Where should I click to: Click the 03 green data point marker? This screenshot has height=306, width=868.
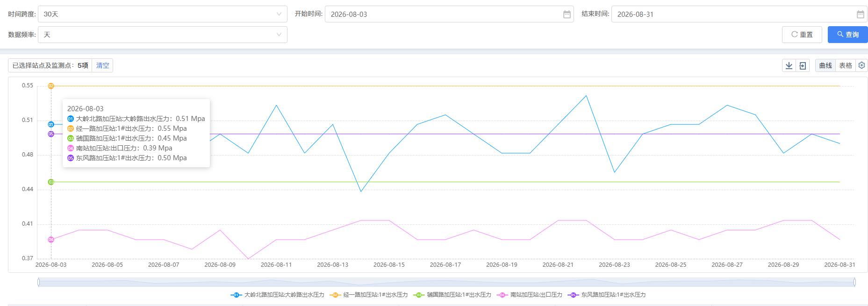(x=51, y=182)
